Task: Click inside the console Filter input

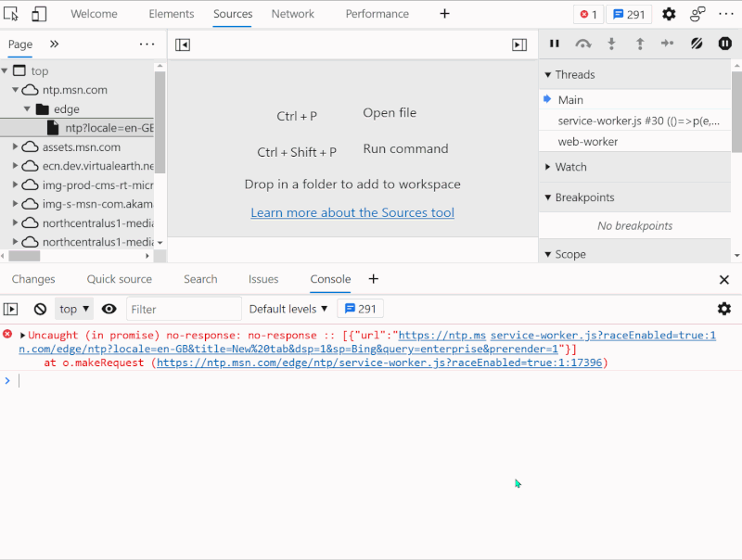Action: click(184, 308)
